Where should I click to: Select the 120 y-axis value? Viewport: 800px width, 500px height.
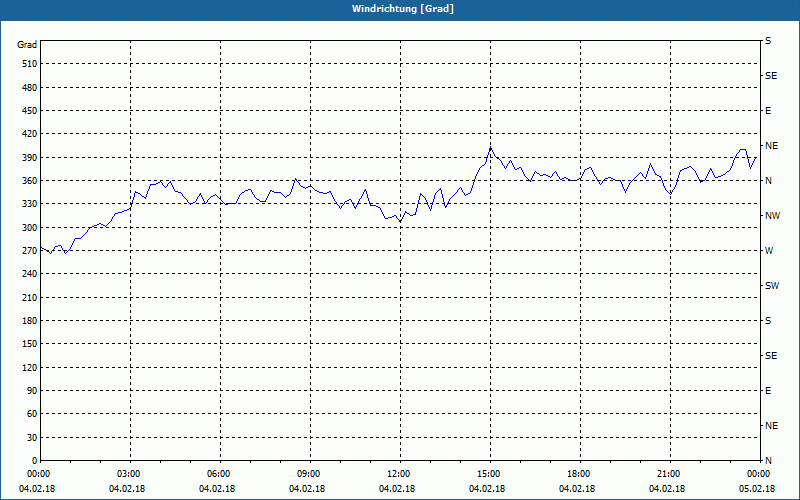click(x=29, y=367)
